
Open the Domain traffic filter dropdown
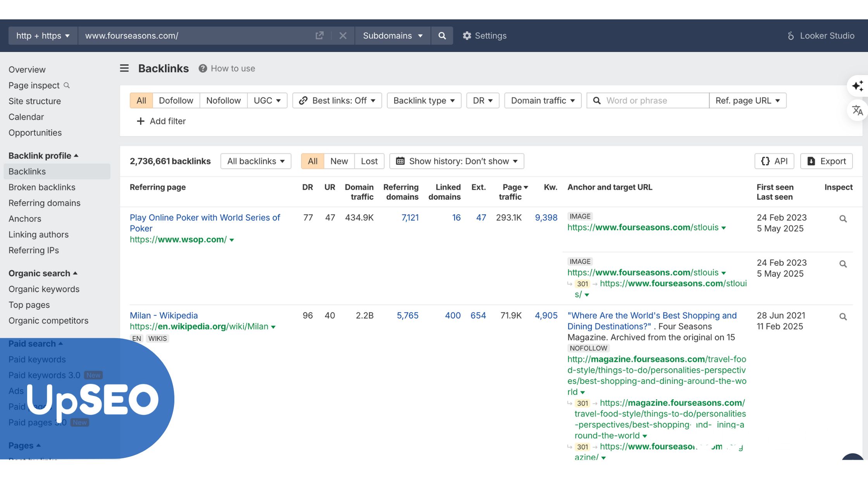coord(543,101)
